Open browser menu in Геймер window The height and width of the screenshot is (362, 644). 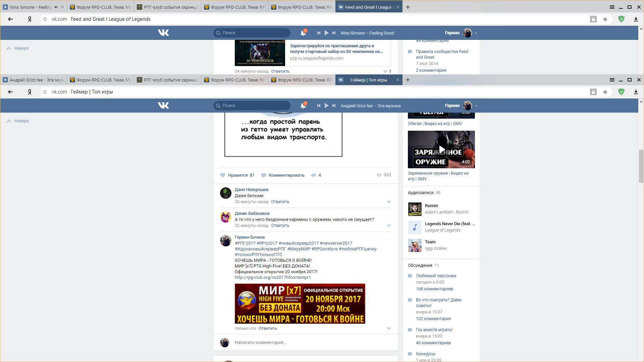point(612,80)
